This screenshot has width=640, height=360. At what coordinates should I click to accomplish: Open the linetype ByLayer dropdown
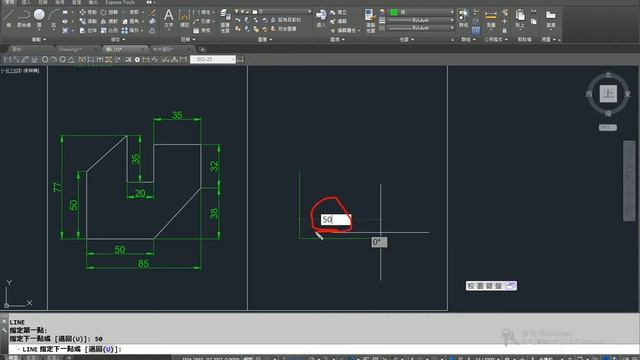point(421,28)
